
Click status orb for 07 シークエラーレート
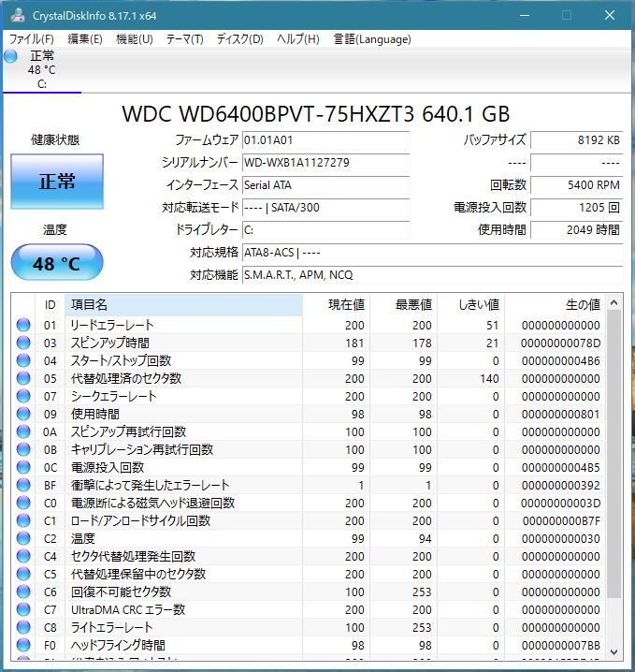[23, 396]
